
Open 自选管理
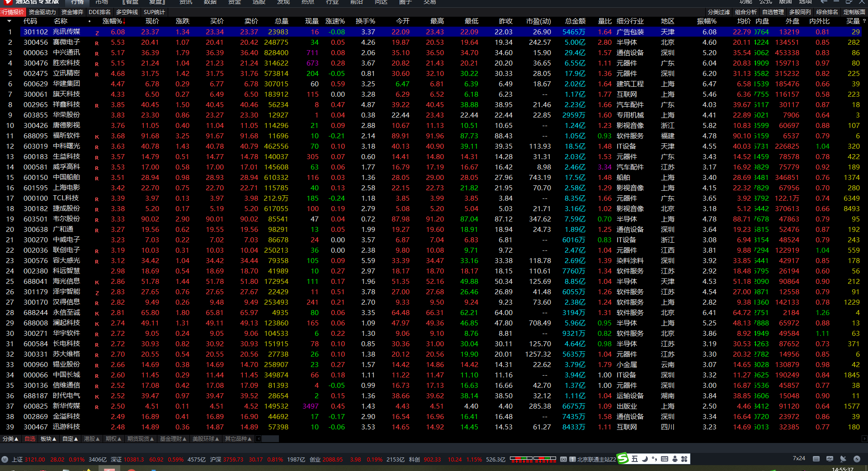(773, 12)
